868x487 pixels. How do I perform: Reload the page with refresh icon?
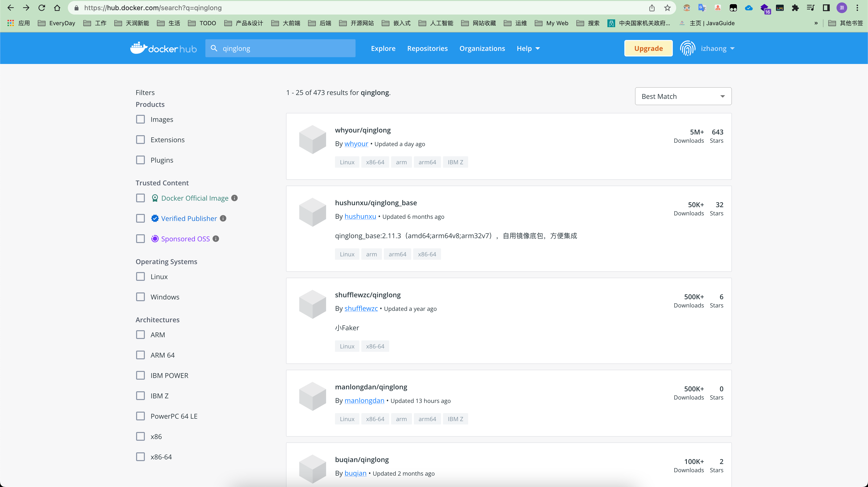[41, 8]
